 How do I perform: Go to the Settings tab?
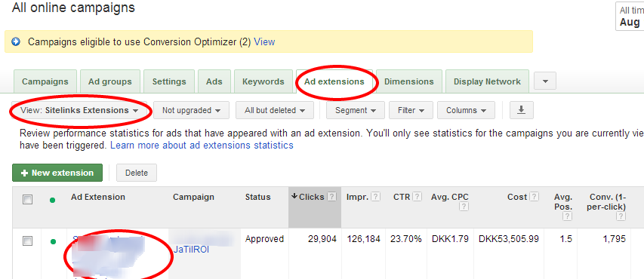pyautogui.click(x=169, y=81)
